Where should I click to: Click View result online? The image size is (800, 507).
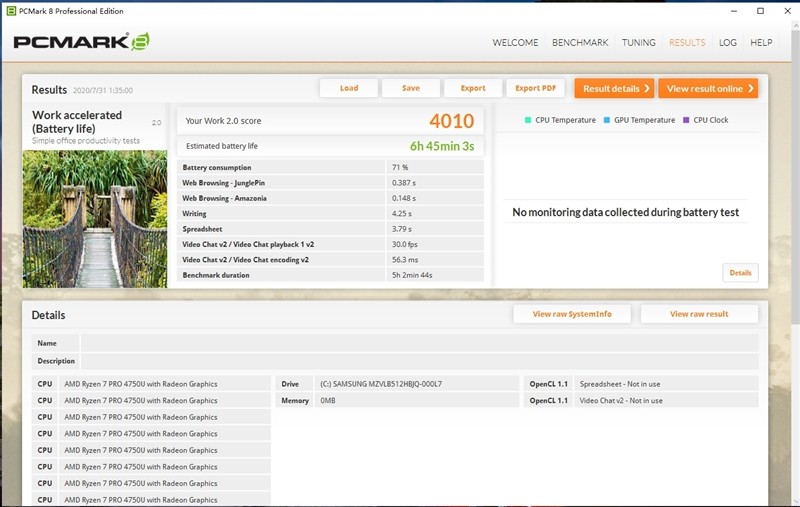pos(708,88)
